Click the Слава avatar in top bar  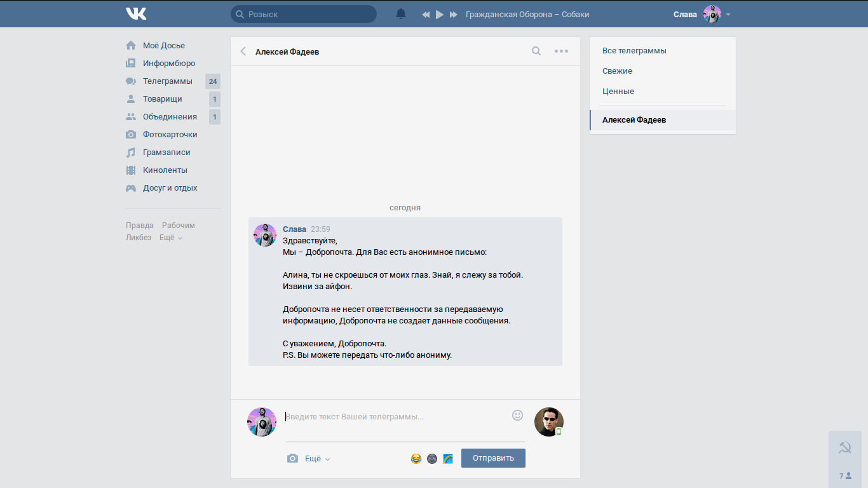pos(712,14)
